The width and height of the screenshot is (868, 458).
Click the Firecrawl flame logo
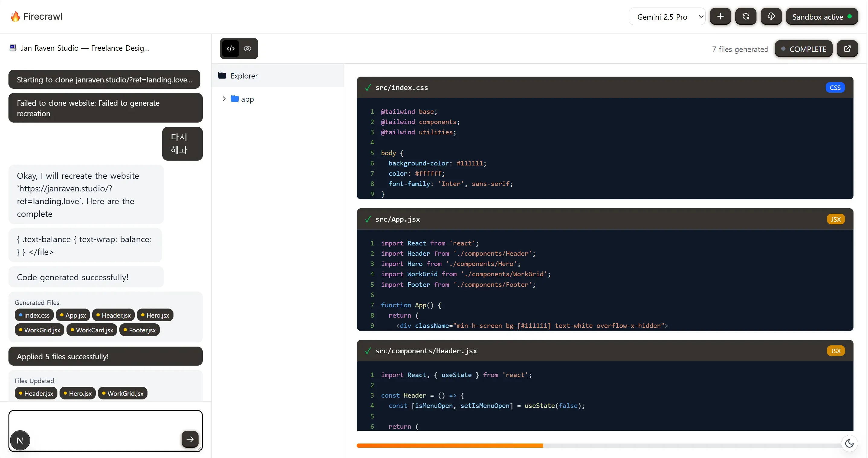coord(15,17)
